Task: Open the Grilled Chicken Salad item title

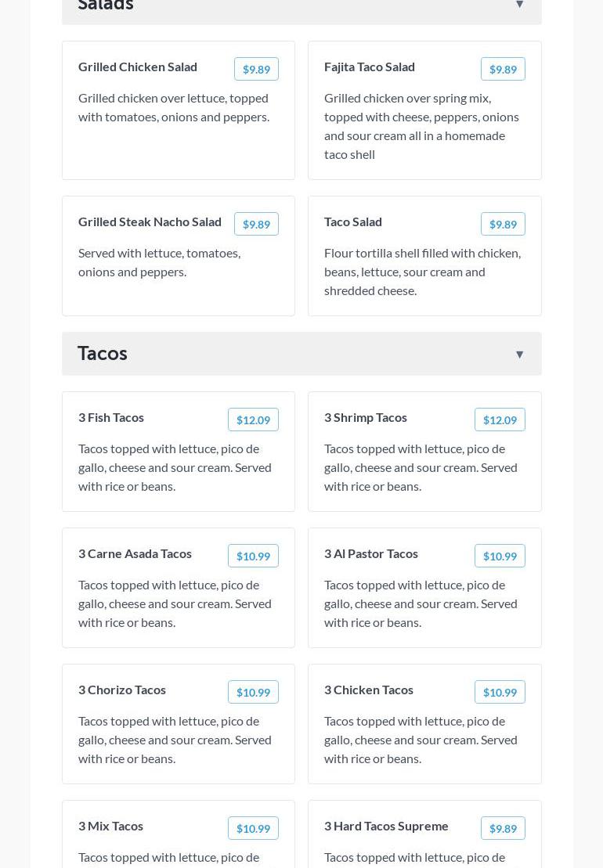Action: 138,67
